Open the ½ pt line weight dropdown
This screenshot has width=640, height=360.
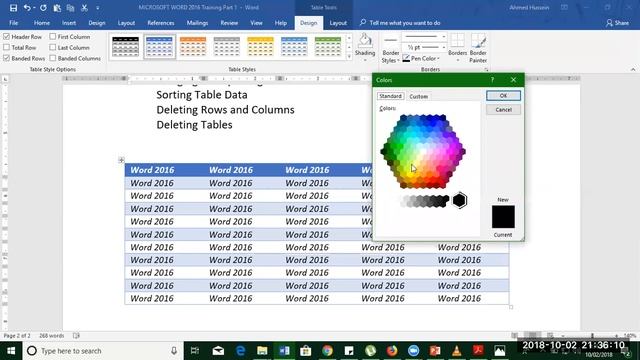point(424,47)
